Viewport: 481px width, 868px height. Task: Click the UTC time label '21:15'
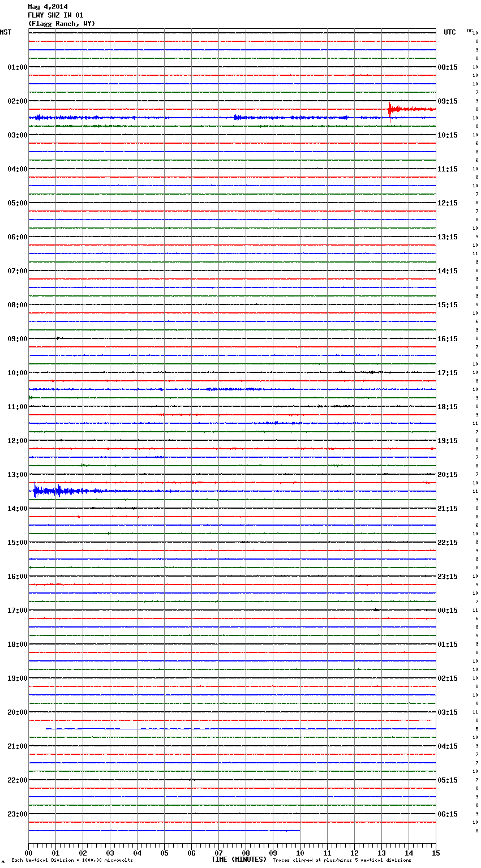click(448, 509)
